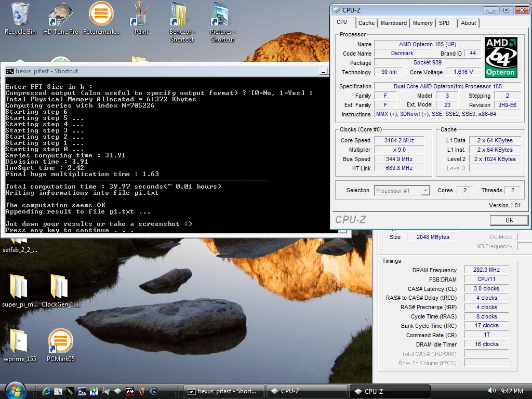Click the hexus_pifast console title bar icon
Viewport: 532px width, 399px height.
coord(10,71)
